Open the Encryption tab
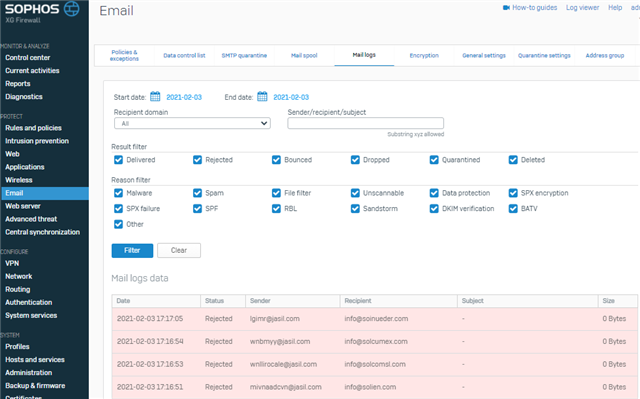The image size is (640, 399). pos(424,55)
